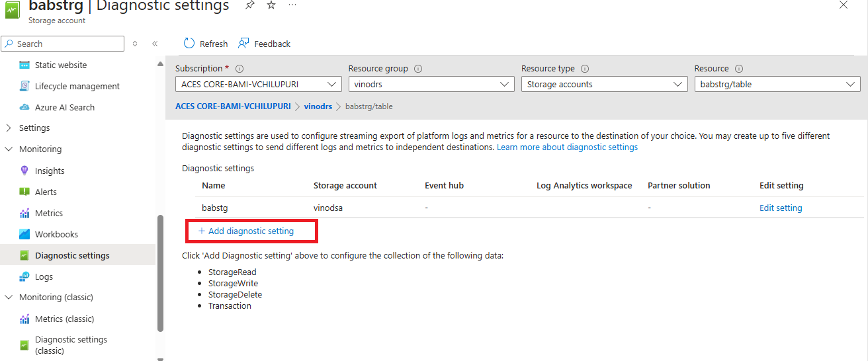Viewport: 868px width, 361px height.
Task: Select Diagnostic settings menu item
Action: coord(78,255)
